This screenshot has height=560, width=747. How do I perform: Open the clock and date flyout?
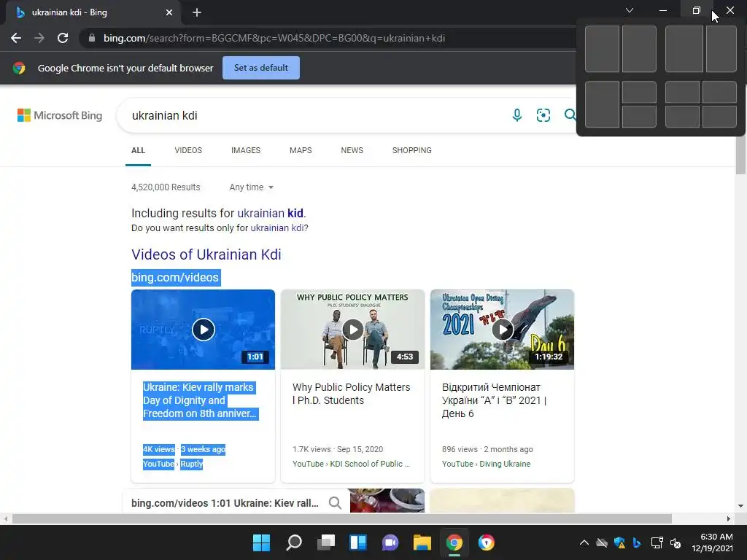coord(713,542)
